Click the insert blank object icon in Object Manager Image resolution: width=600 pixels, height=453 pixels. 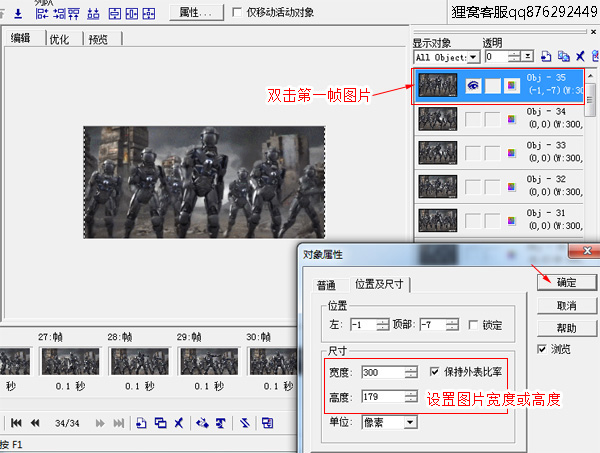546,57
